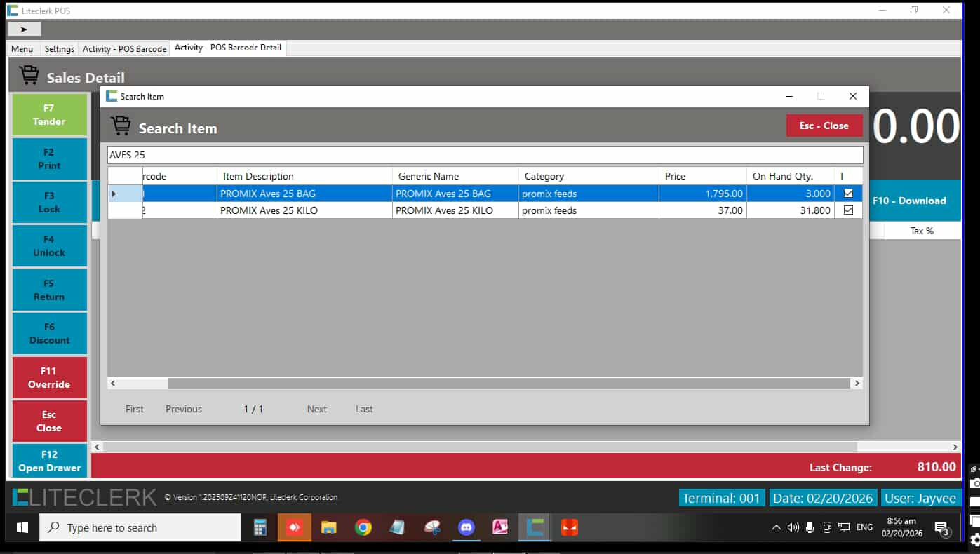Expand the hidden system tray icons chevron

coord(776,527)
